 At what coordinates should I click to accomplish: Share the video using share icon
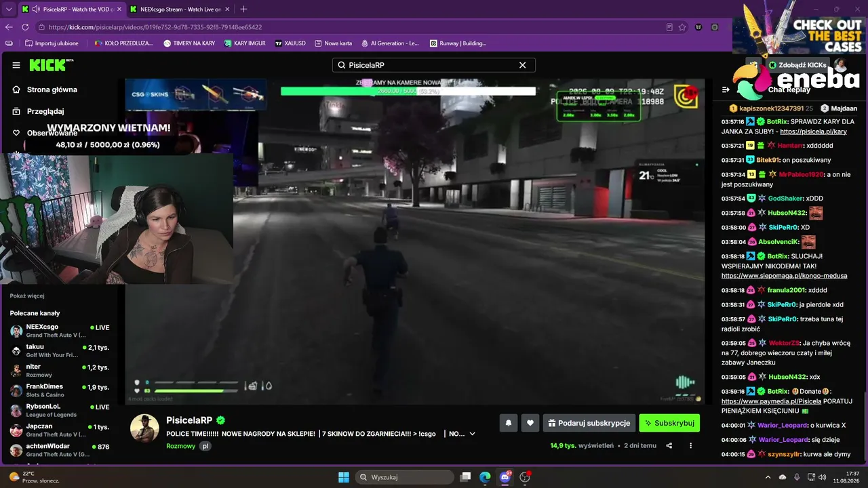669,445
